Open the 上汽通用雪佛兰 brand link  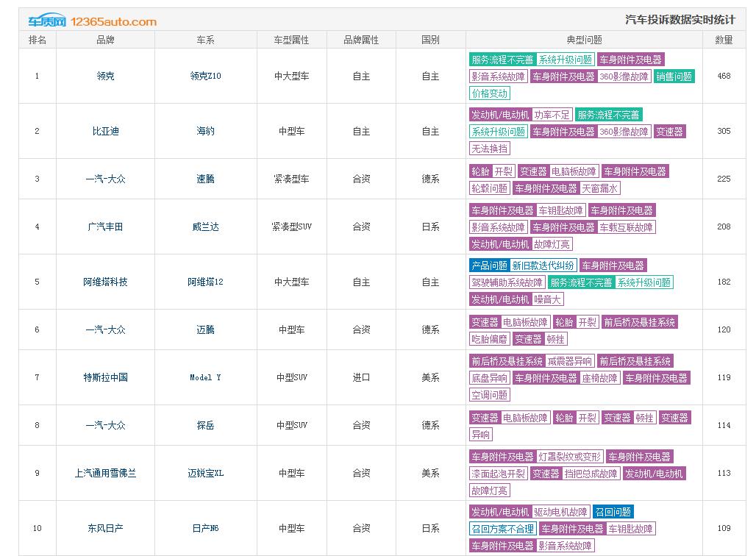105,473
